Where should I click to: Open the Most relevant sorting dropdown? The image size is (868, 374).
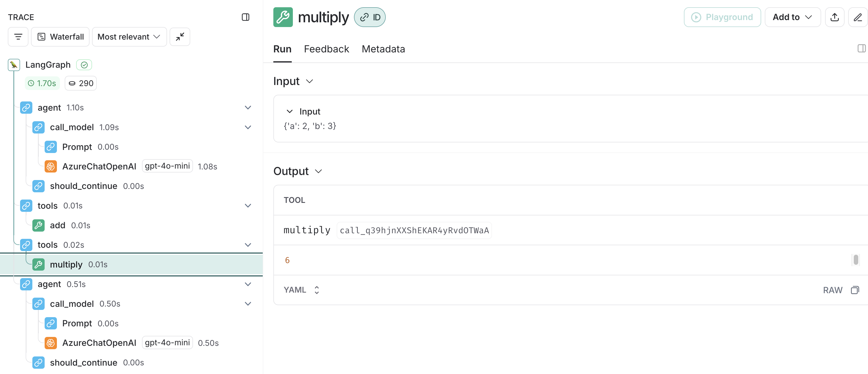click(x=129, y=37)
